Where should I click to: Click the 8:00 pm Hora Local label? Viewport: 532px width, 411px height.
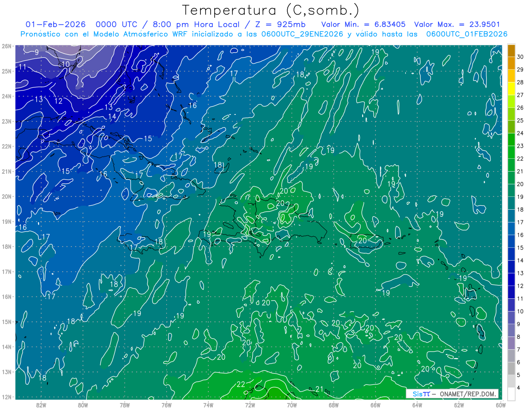195,24
